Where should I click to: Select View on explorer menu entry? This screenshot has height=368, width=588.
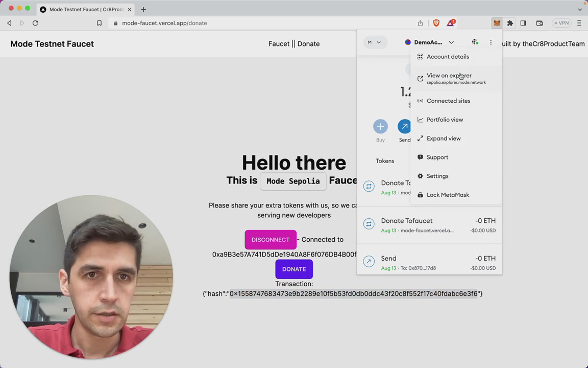click(x=456, y=79)
